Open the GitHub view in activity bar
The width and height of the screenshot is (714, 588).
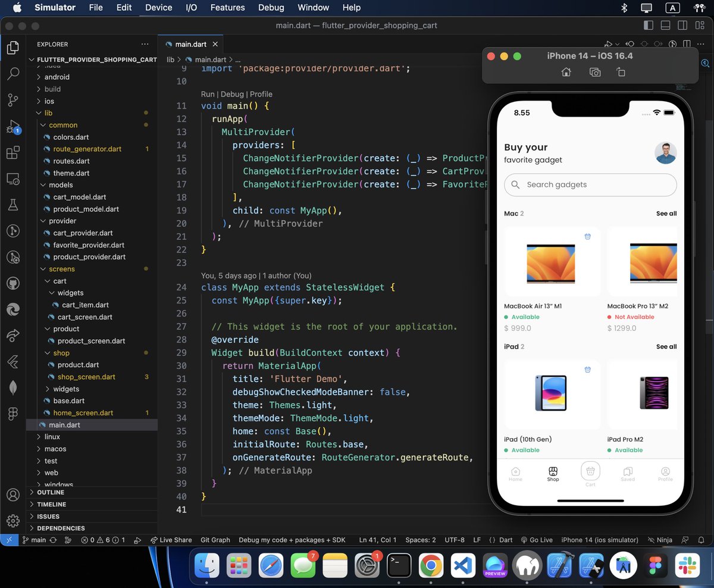(12, 283)
